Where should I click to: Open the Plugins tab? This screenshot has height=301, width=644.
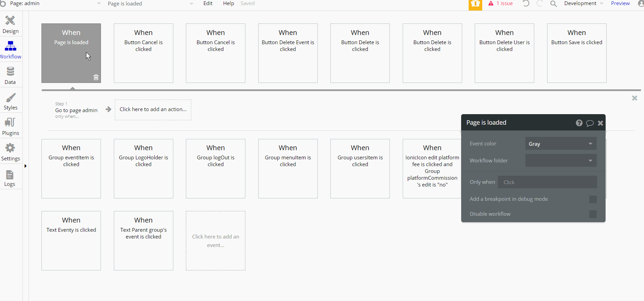click(x=11, y=126)
